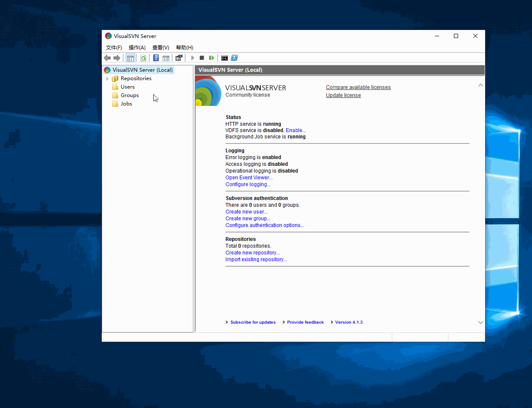Click the scroll up arrow in the right pane
The height and width of the screenshot is (408, 532).
pyautogui.click(x=480, y=85)
